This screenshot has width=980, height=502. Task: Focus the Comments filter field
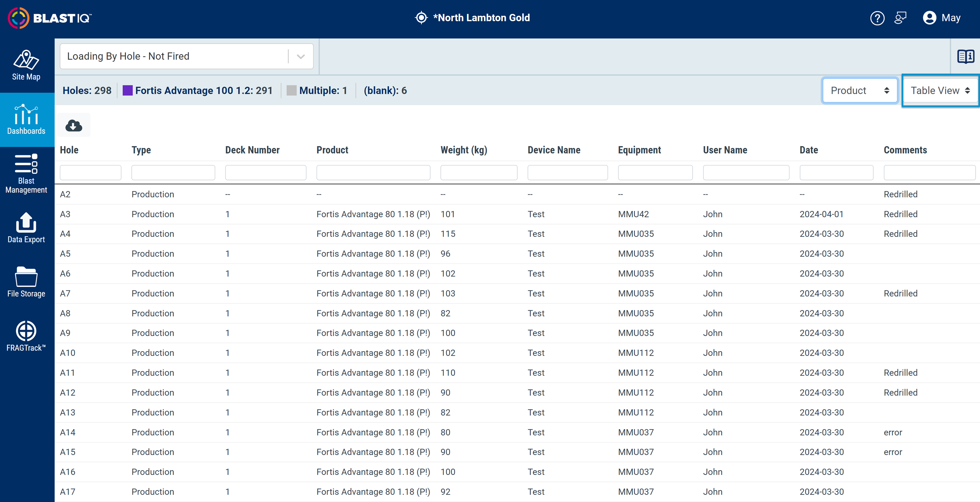coord(930,172)
